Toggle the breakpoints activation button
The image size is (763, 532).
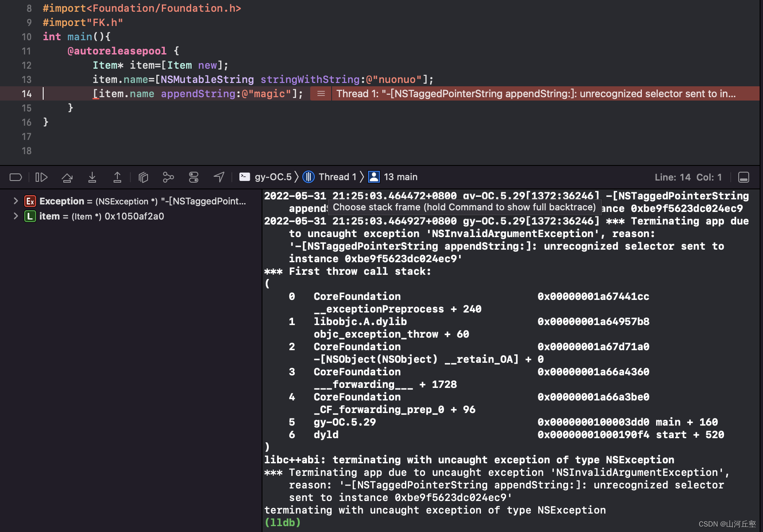coord(16,177)
